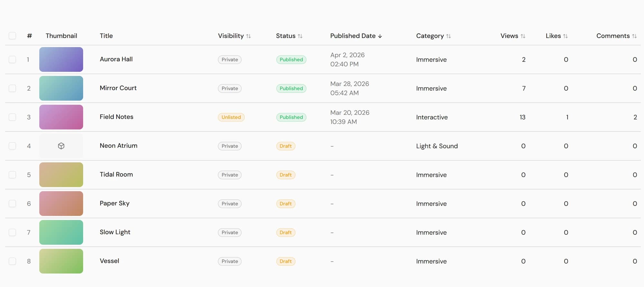Image resolution: width=644 pixels, height=287 pixels.
Task: Click the Published badge for Field Notes
Action: pyautogui.click(x=291, y=117)
